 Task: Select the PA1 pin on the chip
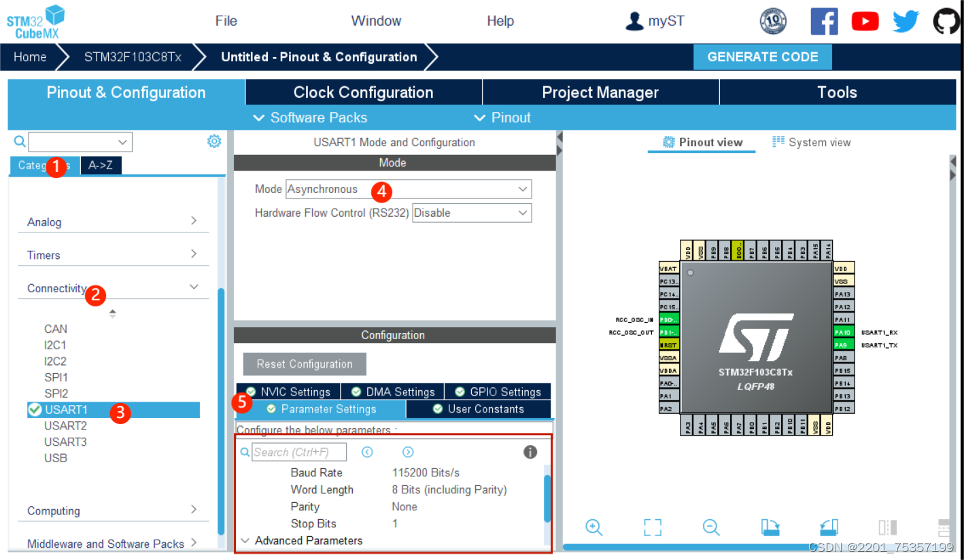(669, 396)
